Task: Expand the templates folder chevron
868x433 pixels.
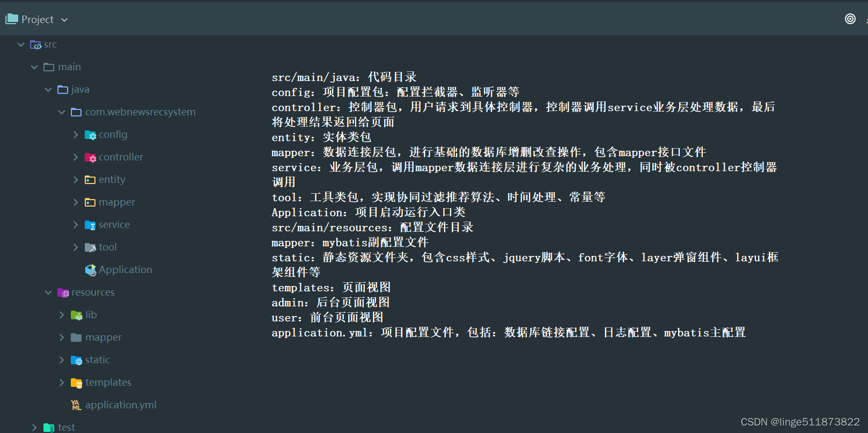Action: [x=62, y=383]
